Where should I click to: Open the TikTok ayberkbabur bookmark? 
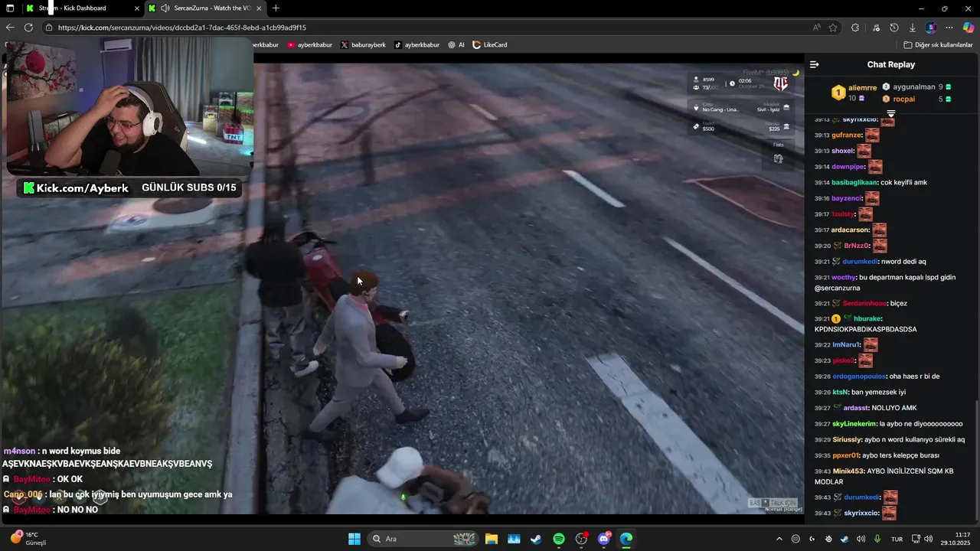coord(417,45)
